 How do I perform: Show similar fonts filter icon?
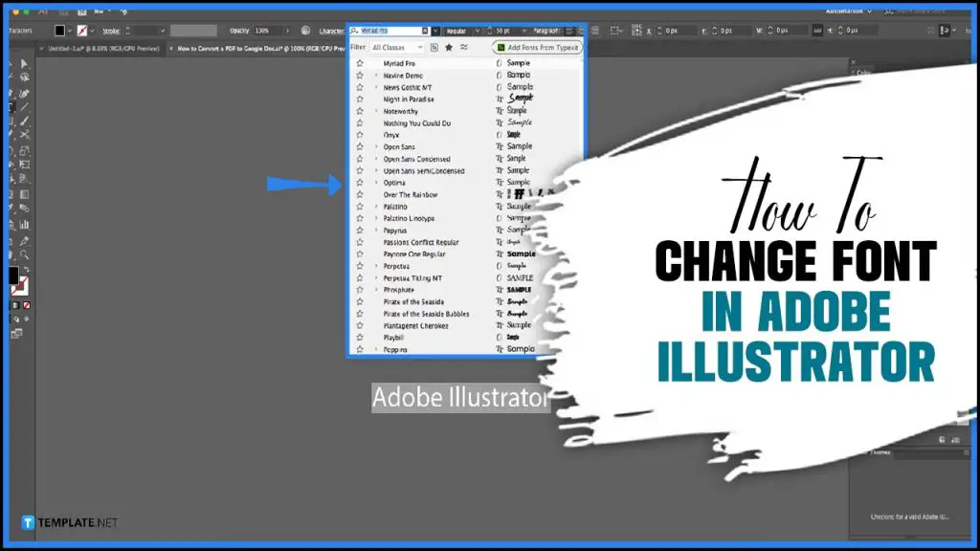pyautogui.click(x=464, y=48)
